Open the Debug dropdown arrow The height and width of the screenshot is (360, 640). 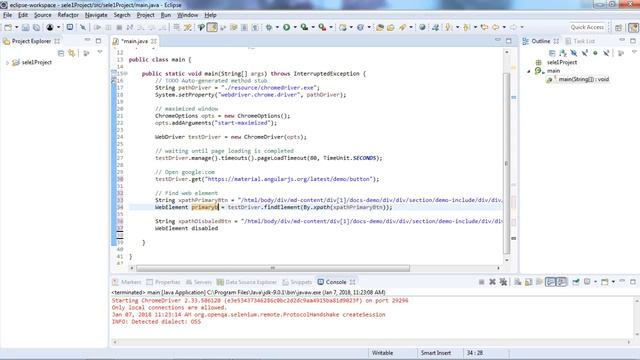(277, 27)
